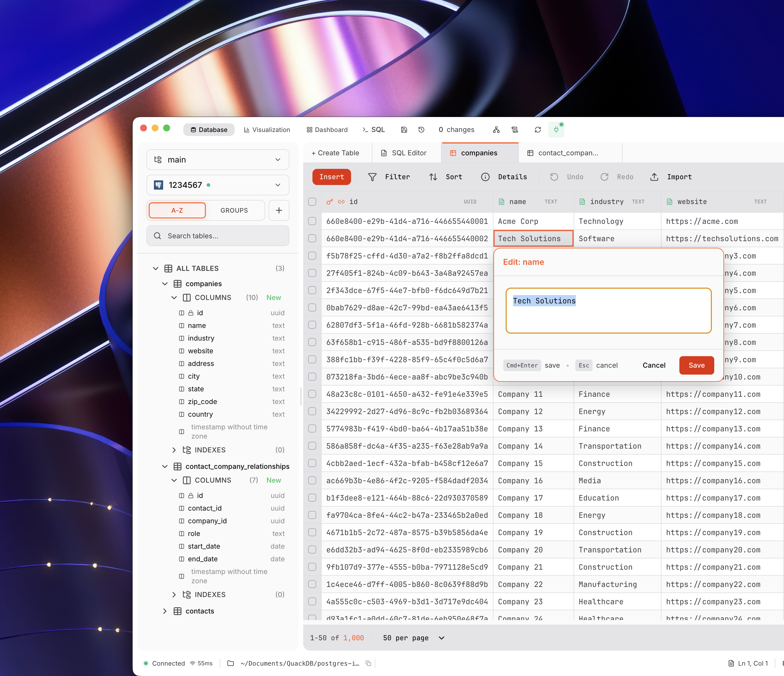Click the green connection plug icon
The image size is (784, 676).
[x=556, y=130]
